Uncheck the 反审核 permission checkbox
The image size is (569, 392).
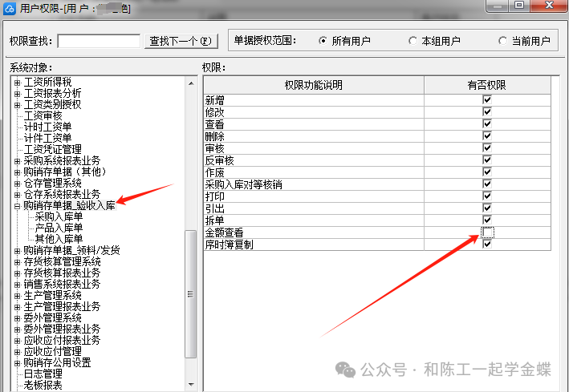pos(487,160)
